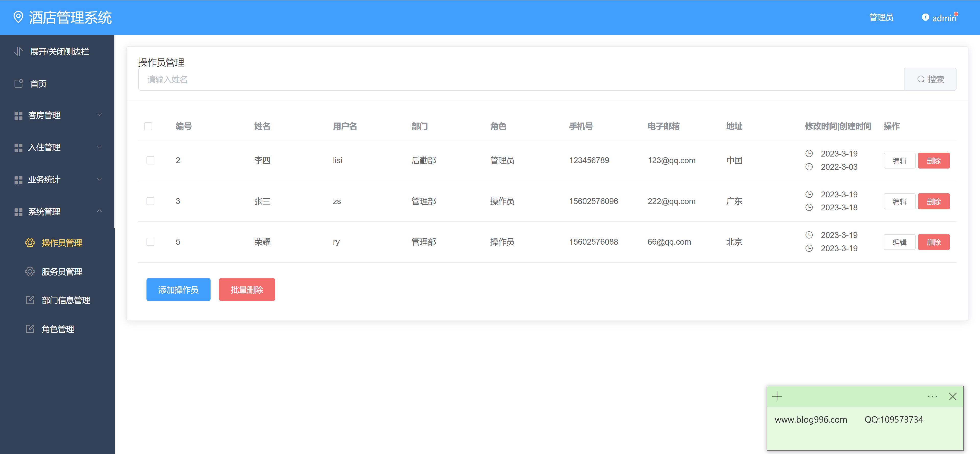Open the 操作员管理 menu item
Viewport: 980px width, 454px height.
[x=62, y=243]
